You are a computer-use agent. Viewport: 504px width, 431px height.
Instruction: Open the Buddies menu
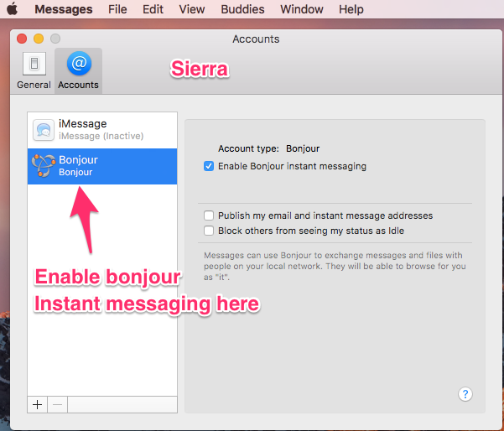tap(242, 9)
